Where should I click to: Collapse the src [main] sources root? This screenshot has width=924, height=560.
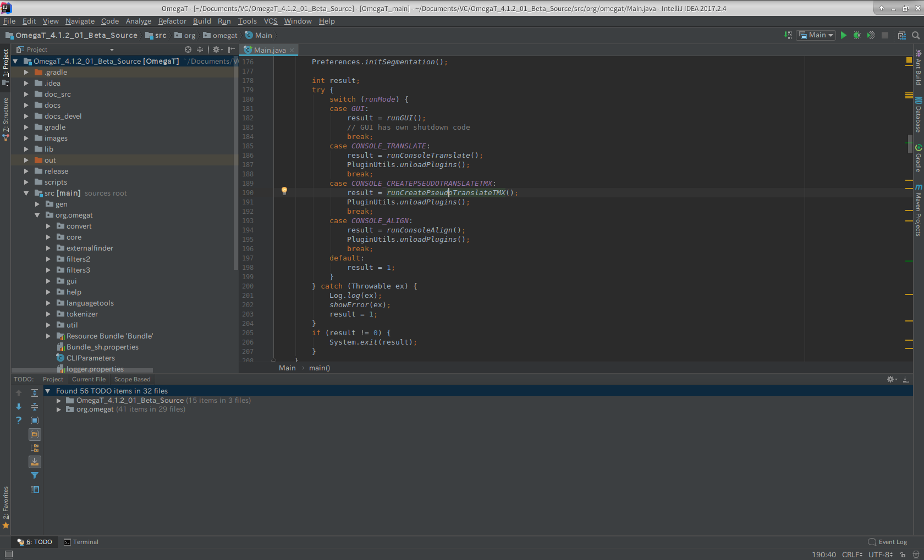26,193
